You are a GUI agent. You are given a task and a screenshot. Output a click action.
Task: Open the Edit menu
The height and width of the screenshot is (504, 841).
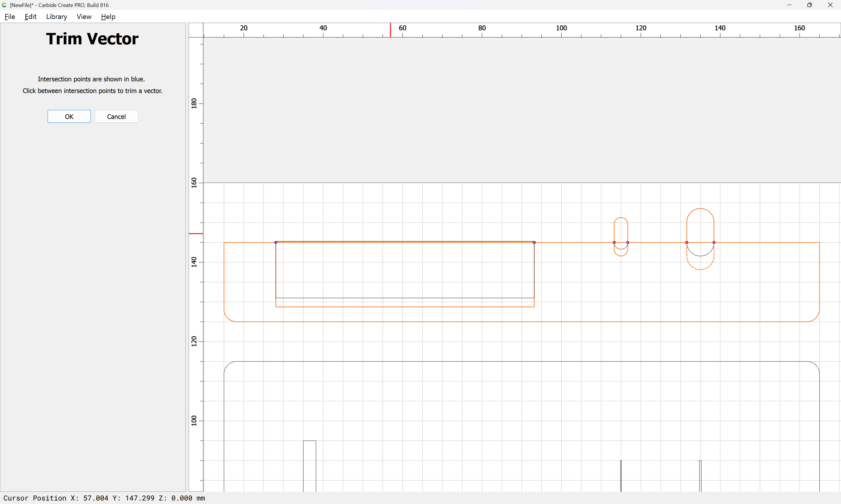[30, 17]
